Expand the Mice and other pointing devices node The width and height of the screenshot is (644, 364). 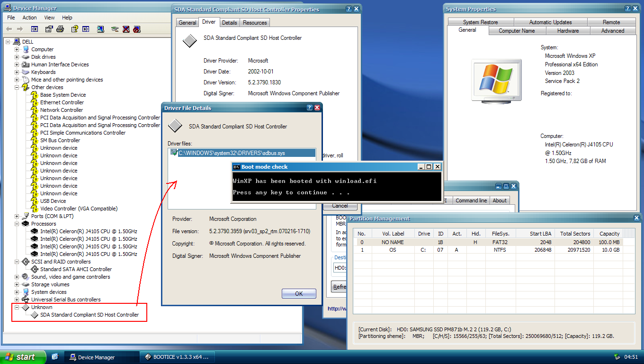tap(17, 80)
